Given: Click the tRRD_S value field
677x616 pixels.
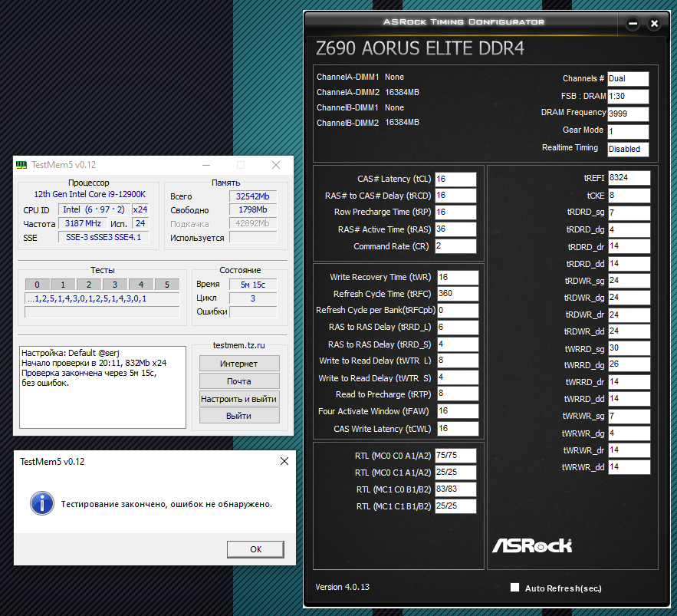Looking at the screenshot, I should pos(458,344).
